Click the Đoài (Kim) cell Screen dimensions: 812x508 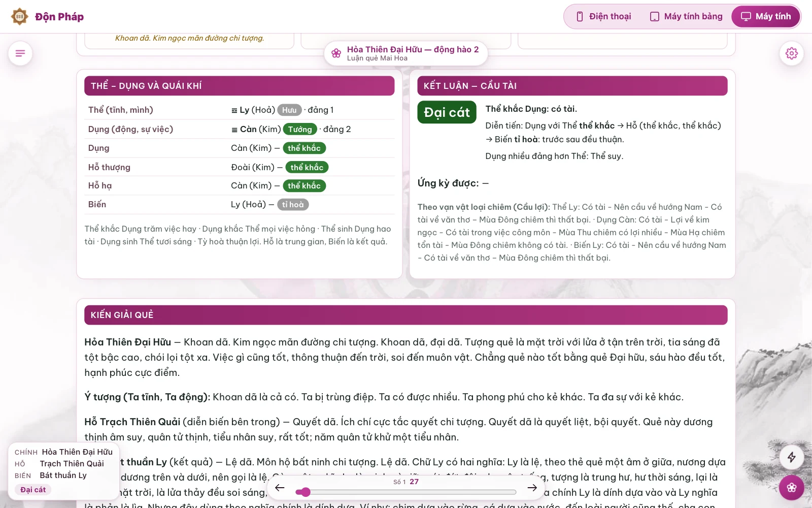[253, 167]
